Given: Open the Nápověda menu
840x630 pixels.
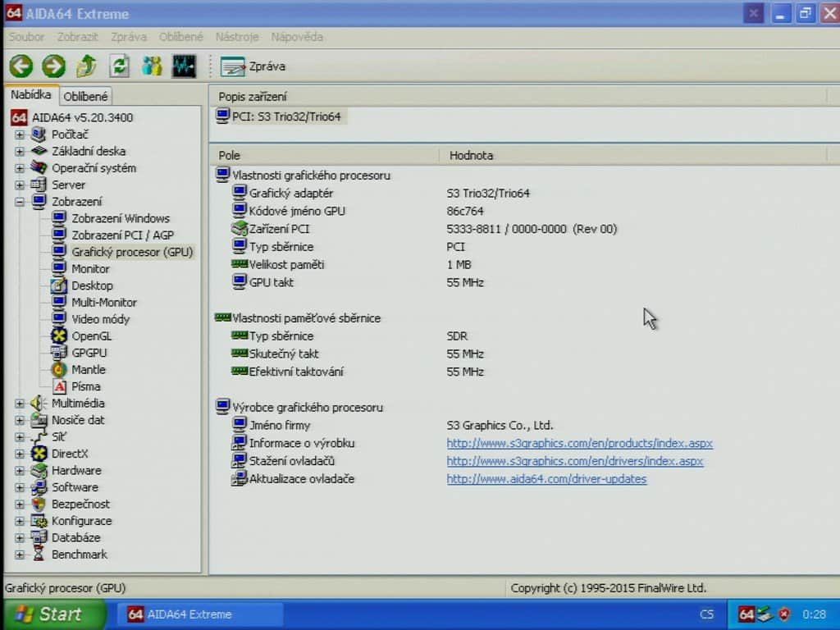Looking at the screenshot, I should click(x=297, y=37).
